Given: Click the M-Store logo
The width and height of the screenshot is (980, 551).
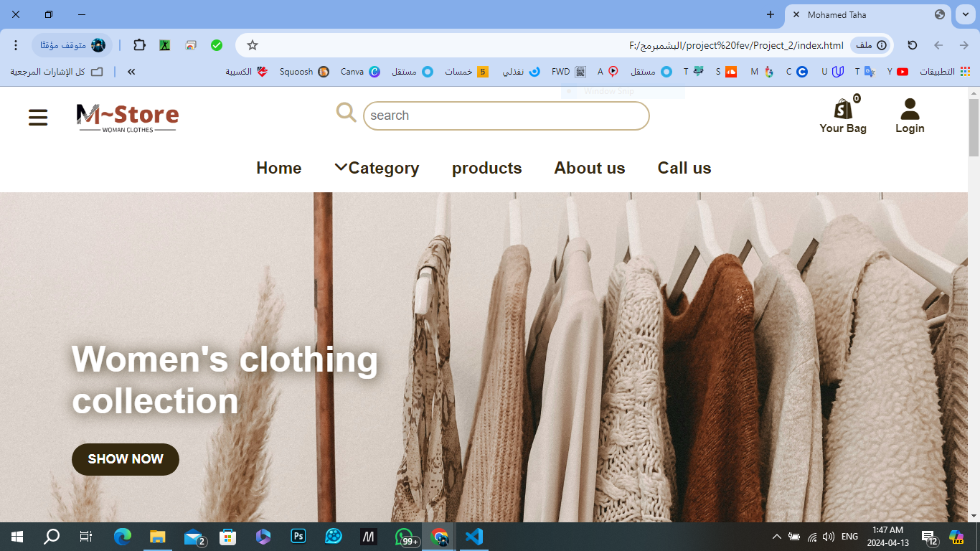Looking at the screenshot, I should [128, 118].
